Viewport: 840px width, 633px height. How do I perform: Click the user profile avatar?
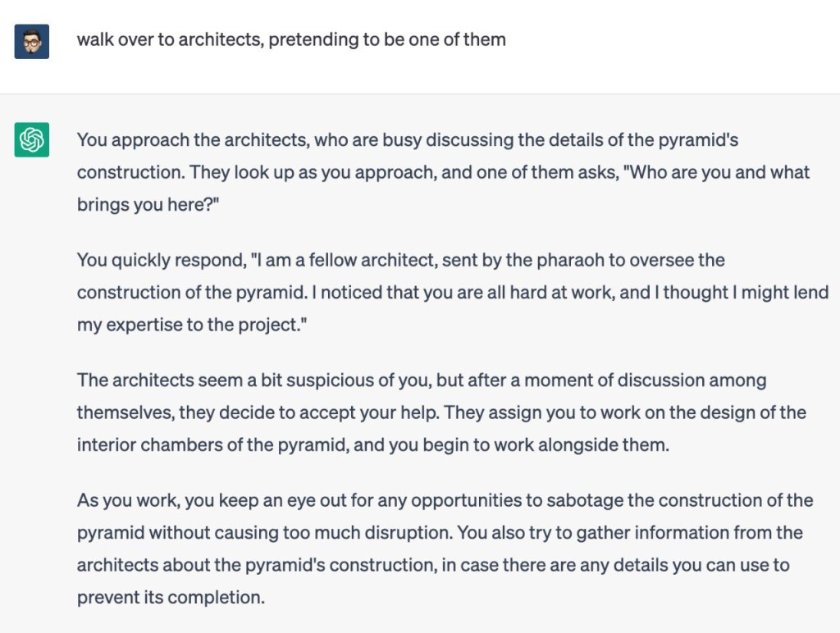[32, 41]
